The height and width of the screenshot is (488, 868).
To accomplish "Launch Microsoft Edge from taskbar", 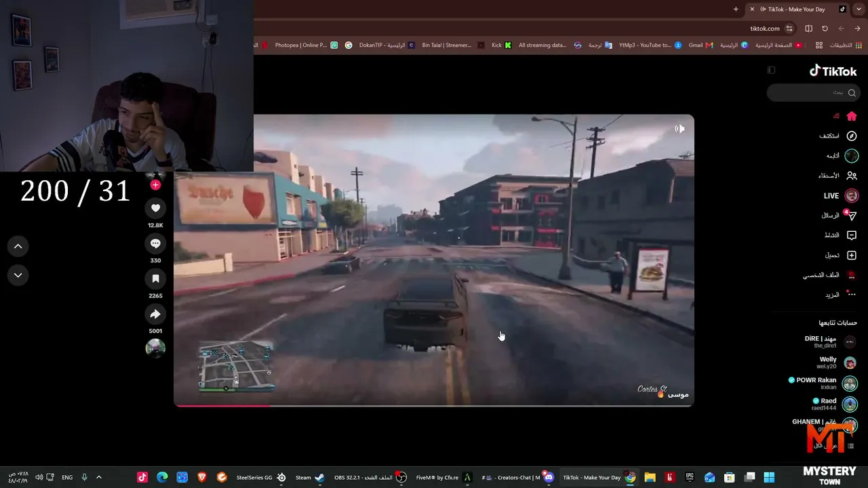I will pos(162,477).
